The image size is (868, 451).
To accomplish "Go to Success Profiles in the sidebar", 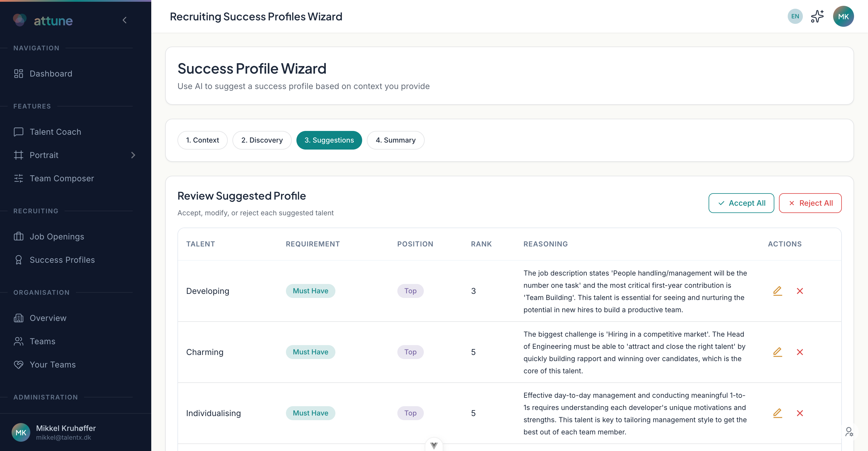I will 62,260.
